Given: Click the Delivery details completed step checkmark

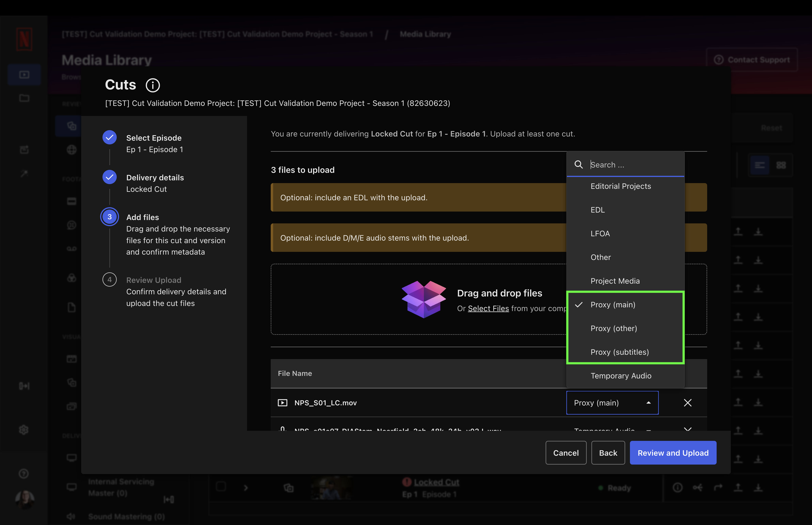Looking at the screenshot, I should point(109,177).
